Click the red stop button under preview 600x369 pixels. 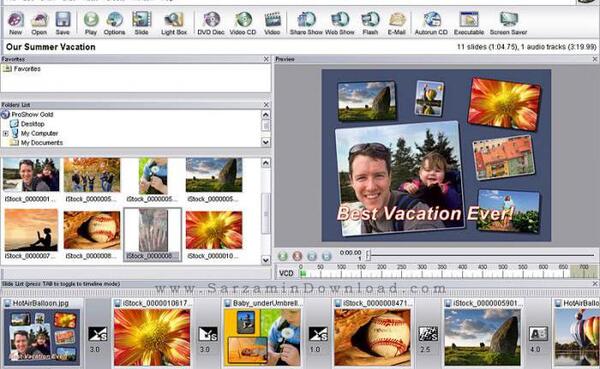tap(297, 256)
